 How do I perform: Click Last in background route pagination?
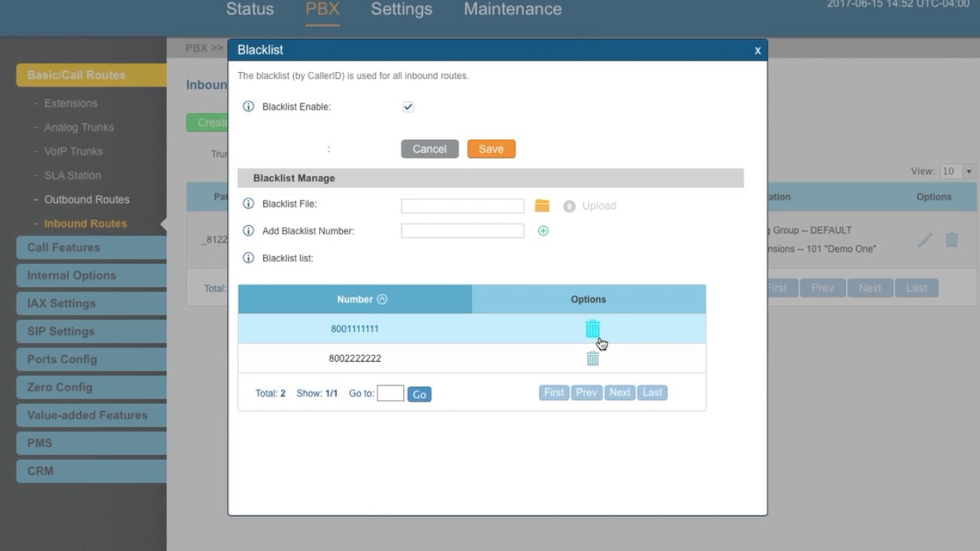[916, 289]
